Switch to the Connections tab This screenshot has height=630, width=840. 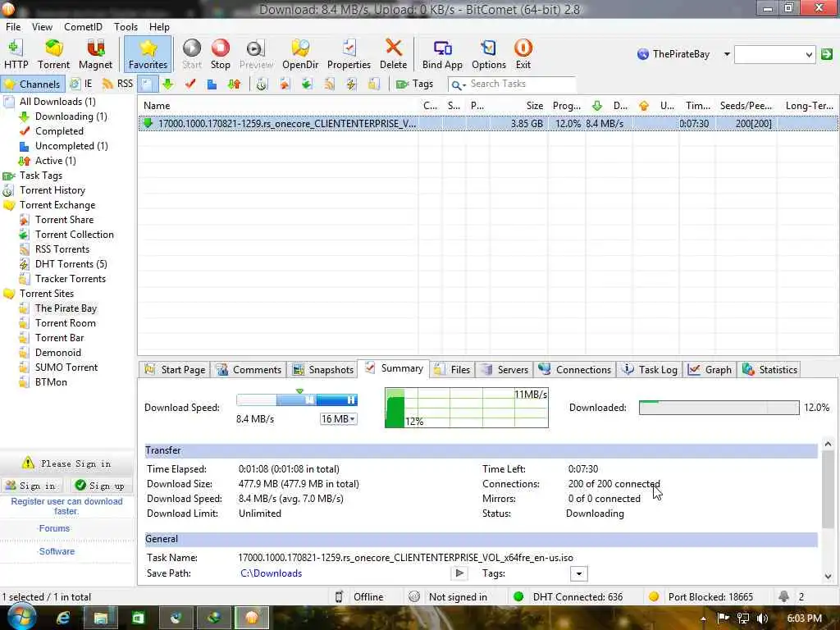575,370
